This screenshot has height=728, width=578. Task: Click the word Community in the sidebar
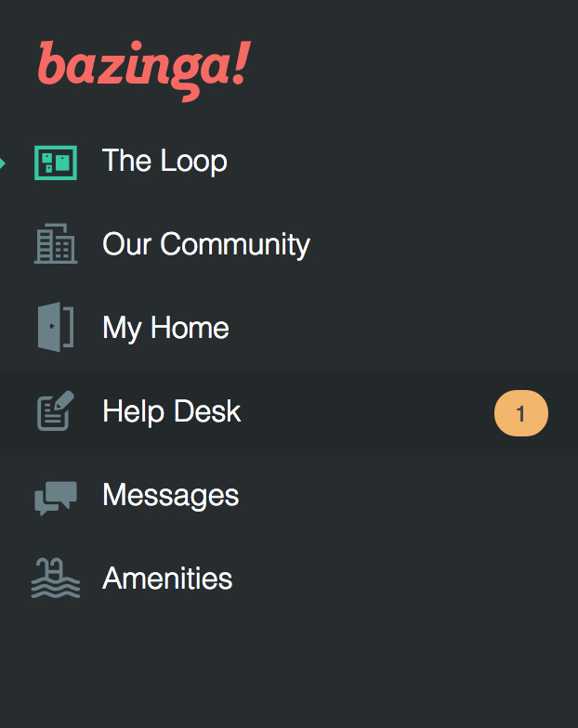click(235, 244)
